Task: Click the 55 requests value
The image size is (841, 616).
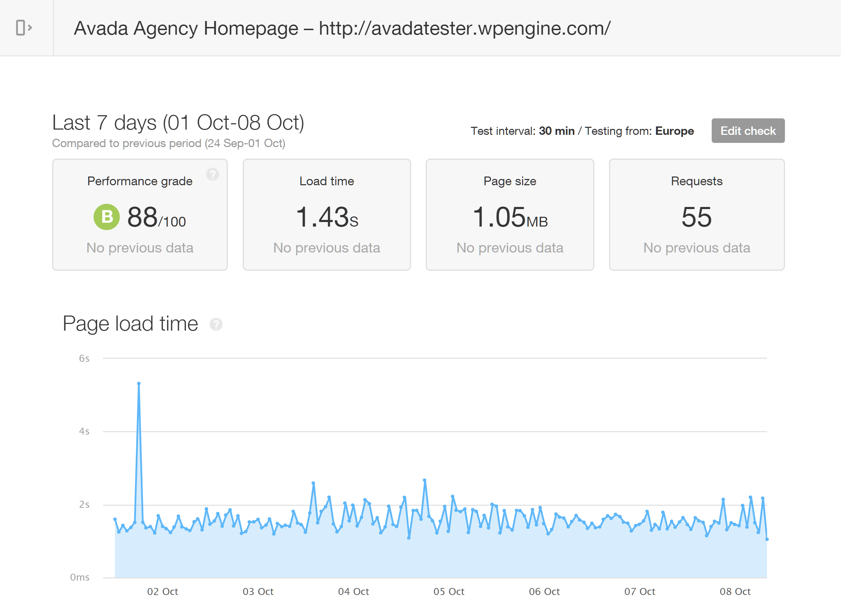Action: click(x=697, y=217)
